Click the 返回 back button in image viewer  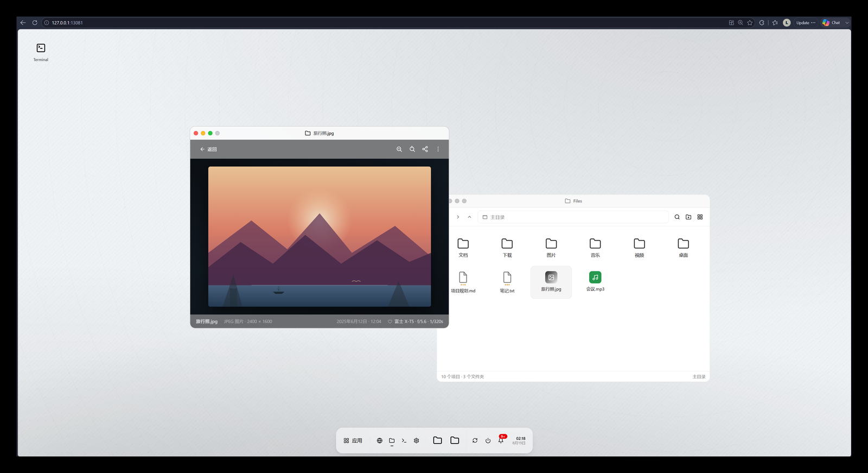(x=208, y=149)
